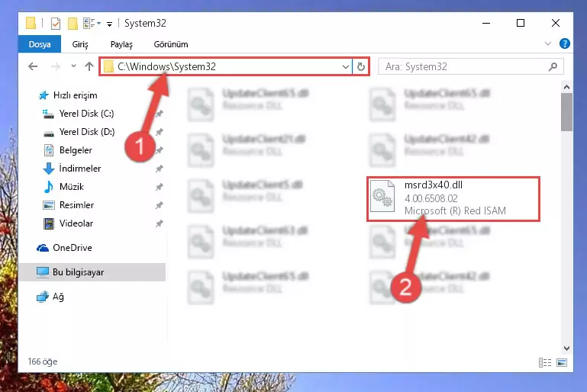Click the New Folder icon in quick access toolbar
The height and width of the screenshot is (392, 587).
pos(73,23)
